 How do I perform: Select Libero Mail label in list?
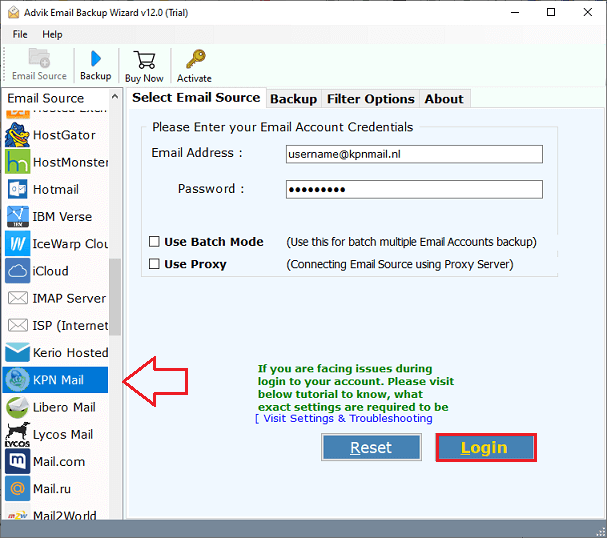click(64, 407)
